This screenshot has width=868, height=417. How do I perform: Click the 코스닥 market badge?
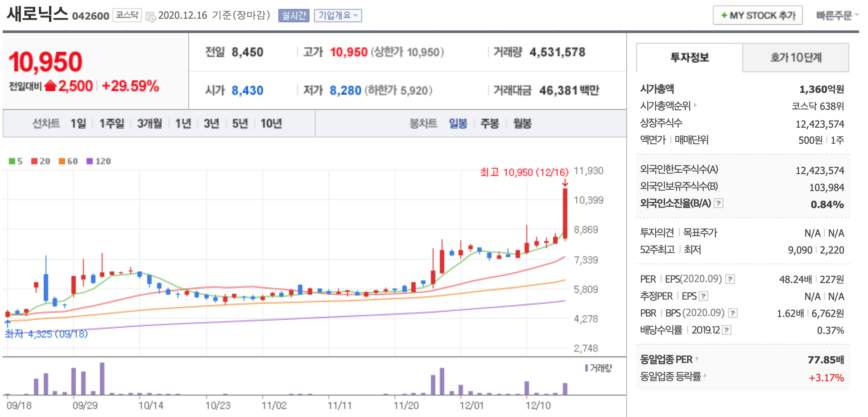tap(127, 15)
